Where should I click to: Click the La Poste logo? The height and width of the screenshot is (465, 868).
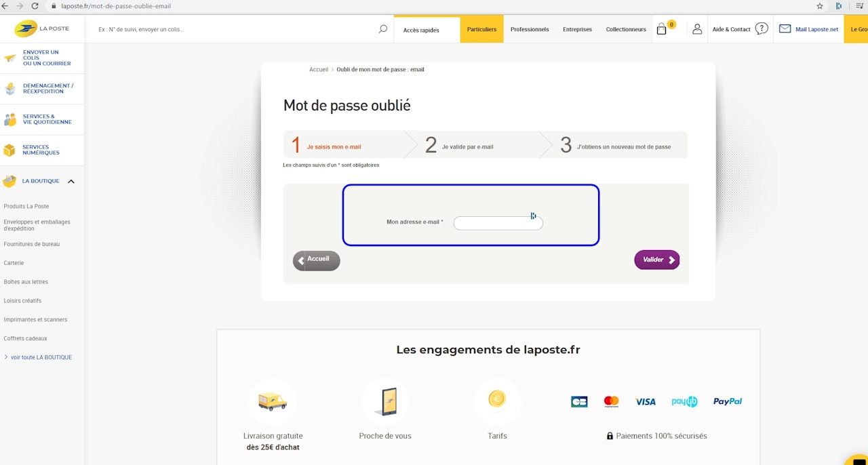click(42, 29)
